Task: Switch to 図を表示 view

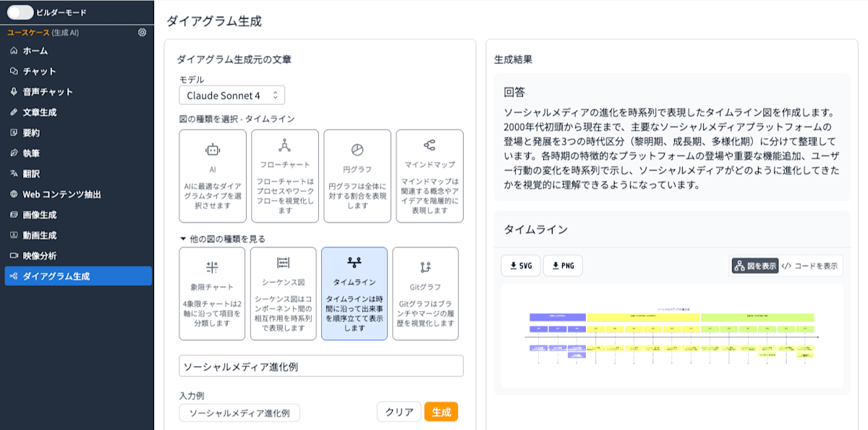Action: pos(755,266)
